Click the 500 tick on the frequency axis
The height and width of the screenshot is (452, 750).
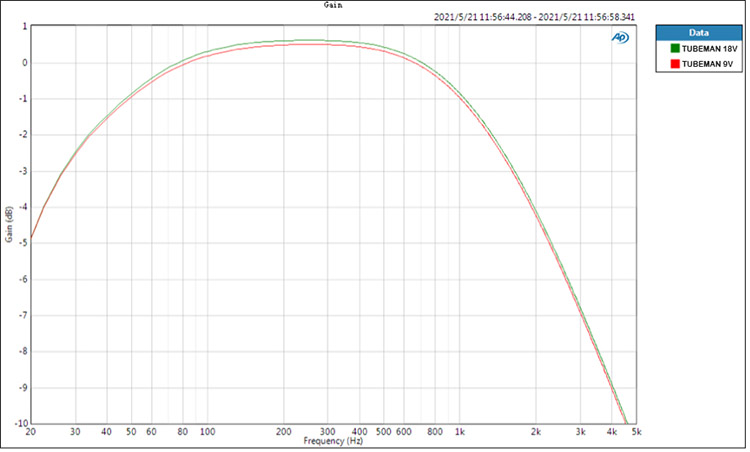tap(383, 432)
